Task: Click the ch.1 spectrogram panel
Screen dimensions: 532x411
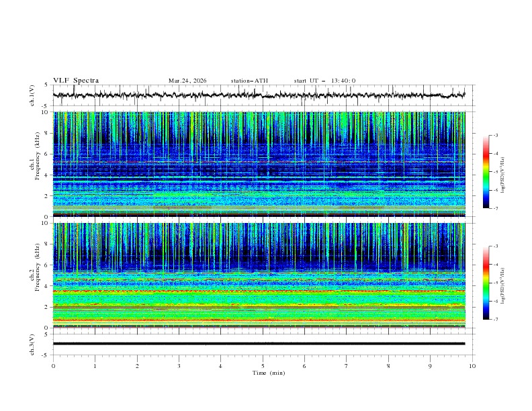Action: click(x=259, y=164)
